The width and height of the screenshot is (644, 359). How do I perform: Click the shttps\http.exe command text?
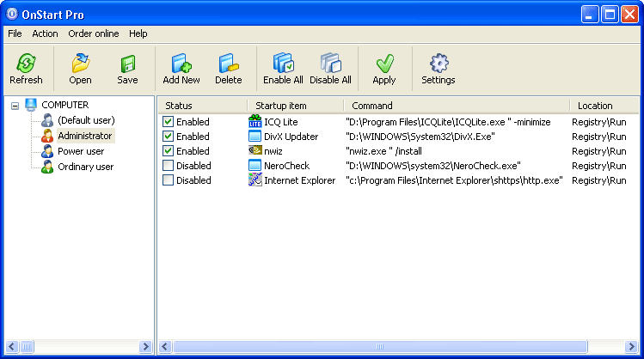454,180
